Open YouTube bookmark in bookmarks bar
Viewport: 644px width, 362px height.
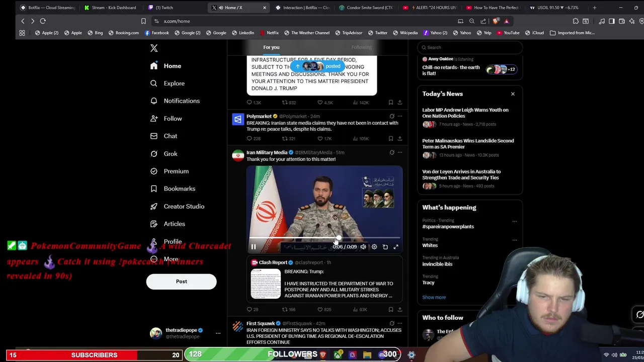pyautogui.click(x=508, y=33)
